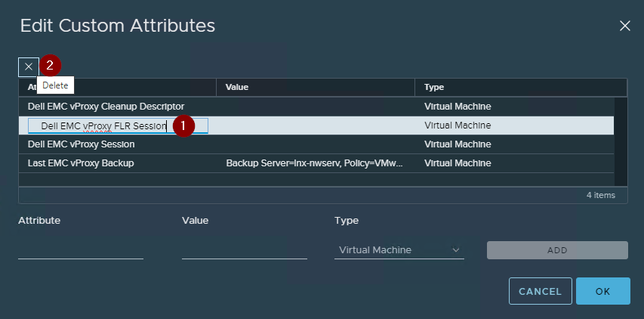
Task: Sort by the Value column header
Action: pyautogui.click(x=314, y=87)
